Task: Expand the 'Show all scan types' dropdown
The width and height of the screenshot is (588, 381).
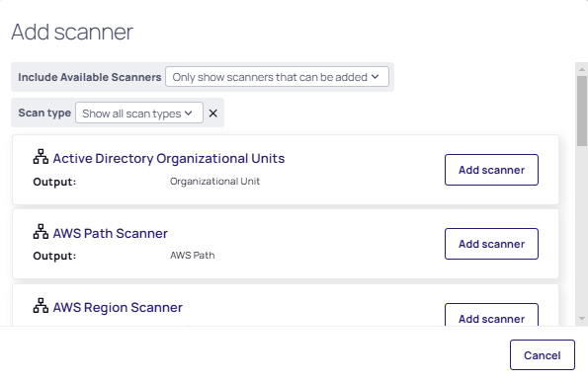Action: pyautogui.click(x=139, y=113)
